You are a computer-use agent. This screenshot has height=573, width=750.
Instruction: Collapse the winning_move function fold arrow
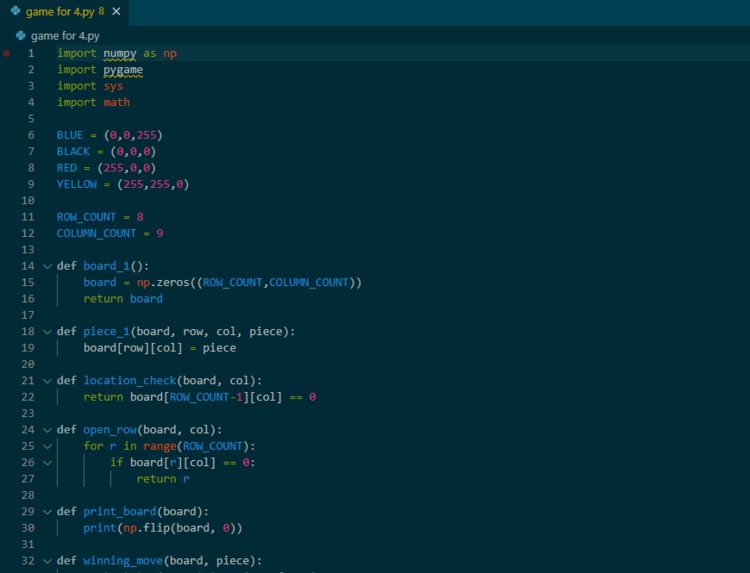tap(47, 561)
